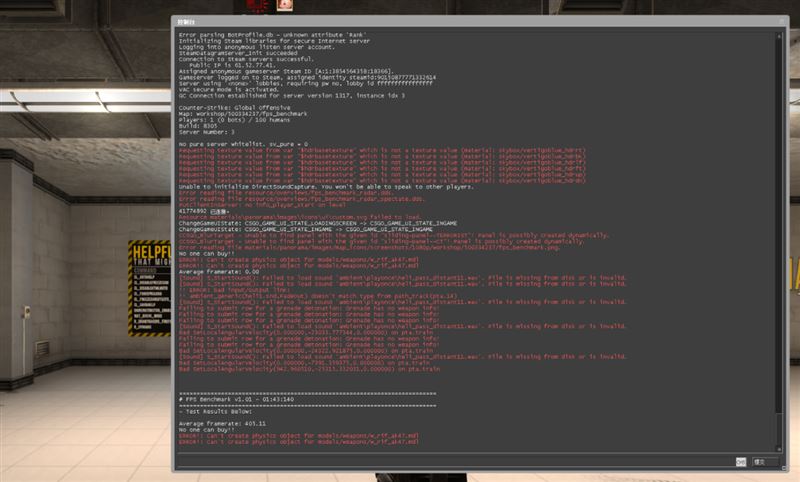This screenshot has width=800, height=482.
Task: Select line "Connection to Steam servers successful."
Action: click(246, 59)
